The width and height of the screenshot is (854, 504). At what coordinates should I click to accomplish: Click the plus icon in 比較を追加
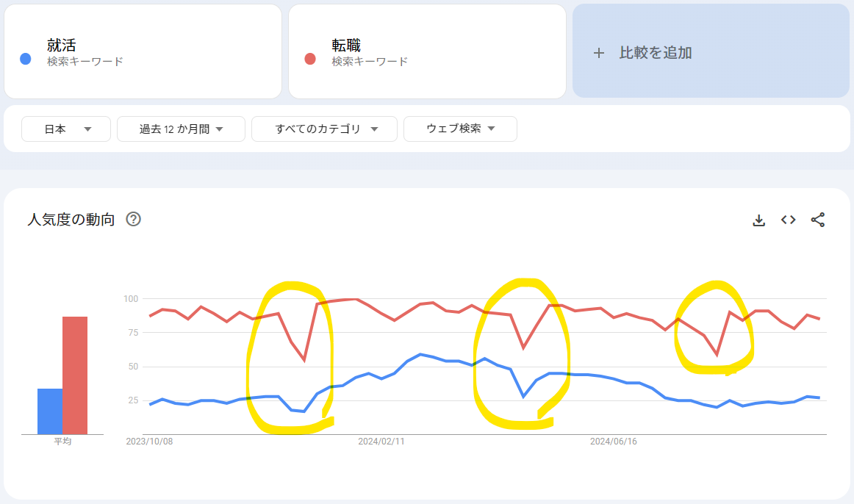click(598, 53)
